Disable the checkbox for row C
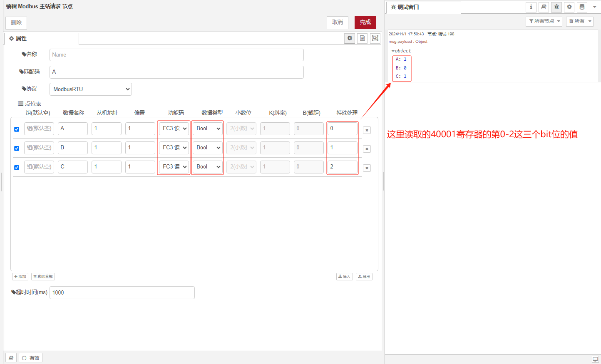Image resolution: width=601 pixels, height=364 pixels. [17, 168]
